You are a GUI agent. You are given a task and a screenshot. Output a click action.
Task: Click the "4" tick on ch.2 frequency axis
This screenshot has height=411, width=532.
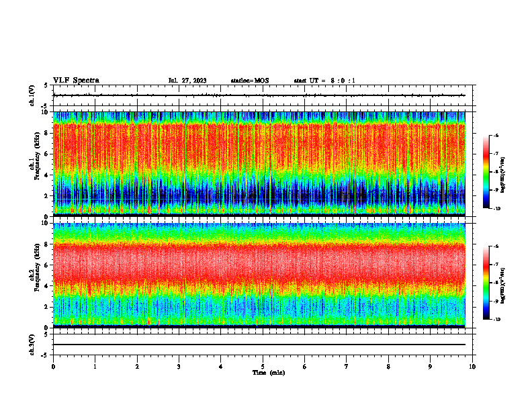(47, 286)
